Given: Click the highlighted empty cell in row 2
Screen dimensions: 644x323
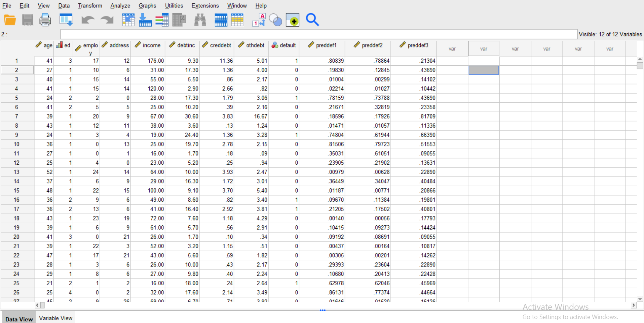Looking at the screenshot, I should [484, 70].
